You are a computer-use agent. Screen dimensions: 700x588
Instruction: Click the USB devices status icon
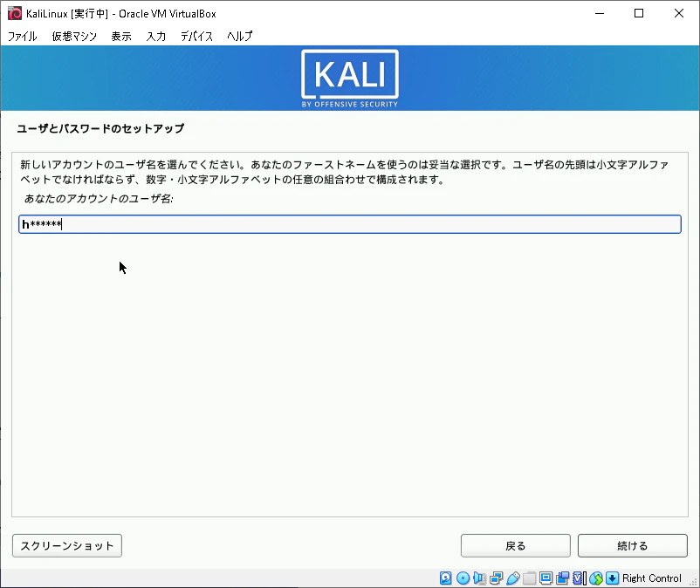[513, 578]
